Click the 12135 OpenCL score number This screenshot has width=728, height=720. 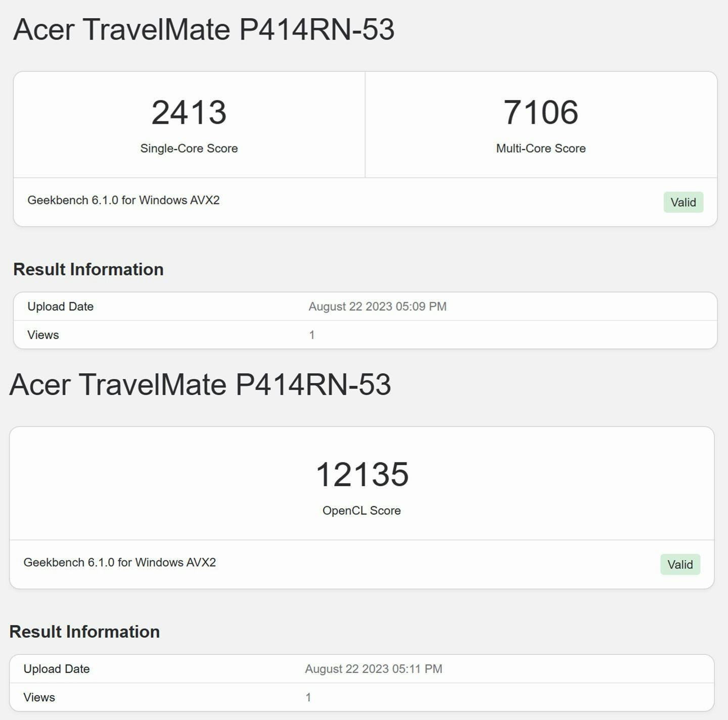click(362, 474)
